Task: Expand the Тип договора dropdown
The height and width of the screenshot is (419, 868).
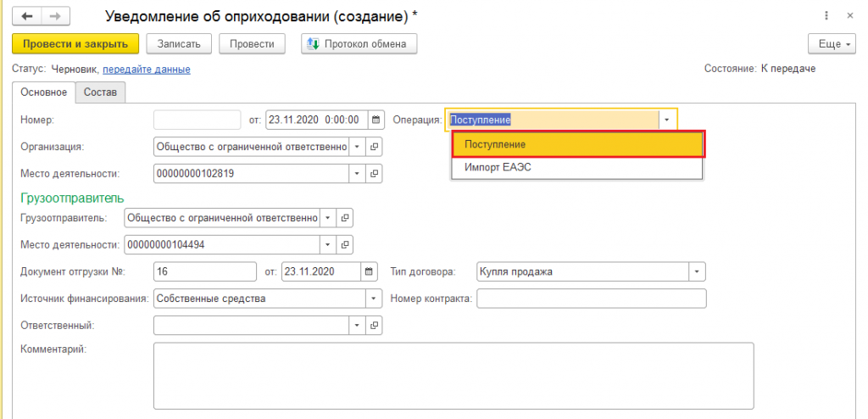Action: click(697, 272)
